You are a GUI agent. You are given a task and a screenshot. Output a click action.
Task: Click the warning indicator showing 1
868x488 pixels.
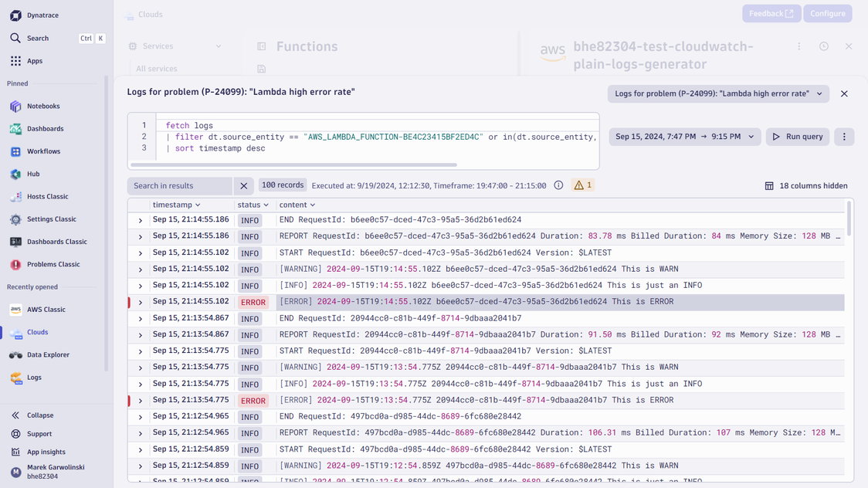582,185
